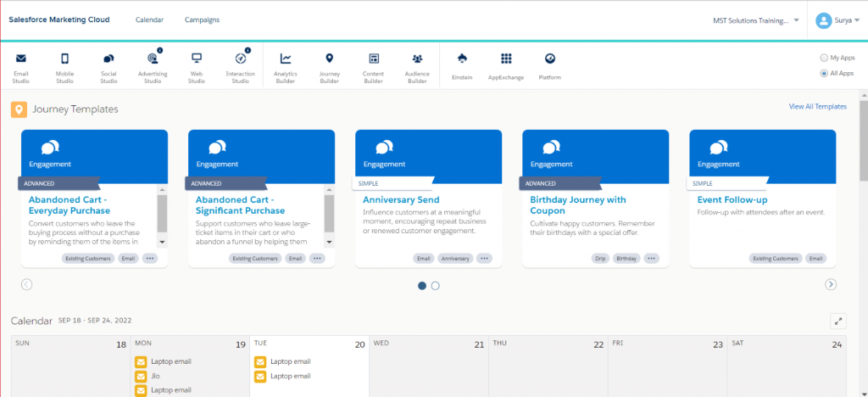The width and height of the screenshot is (868, 397).
Task: Expand calendar to full screen
Action: (x=838, y=322)
